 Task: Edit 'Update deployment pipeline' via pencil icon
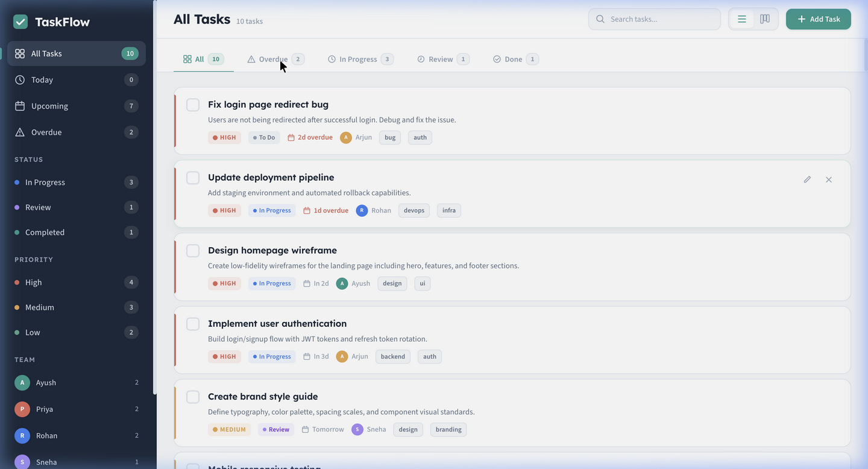tap(807, 179)
